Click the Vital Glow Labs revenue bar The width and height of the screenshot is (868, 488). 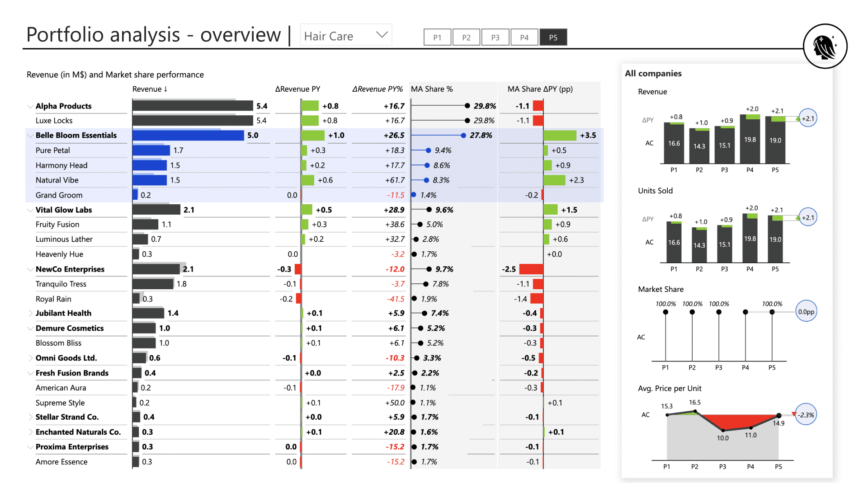tap(156, 210)
